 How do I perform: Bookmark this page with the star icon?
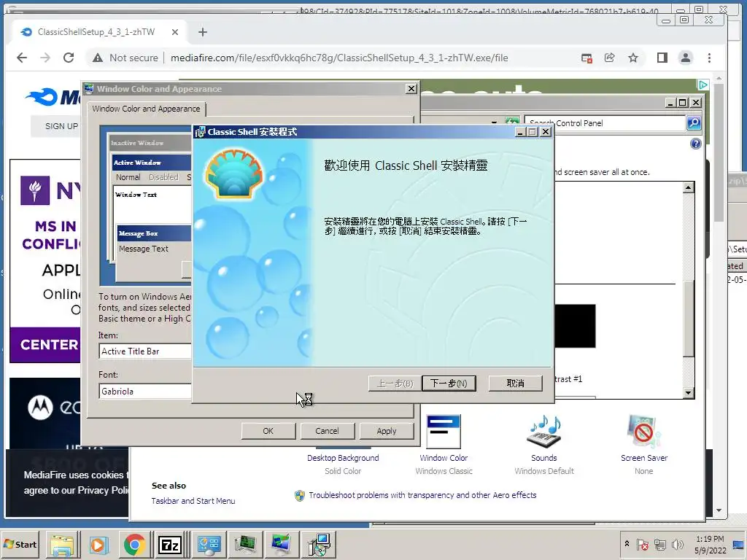click(632, 58)
